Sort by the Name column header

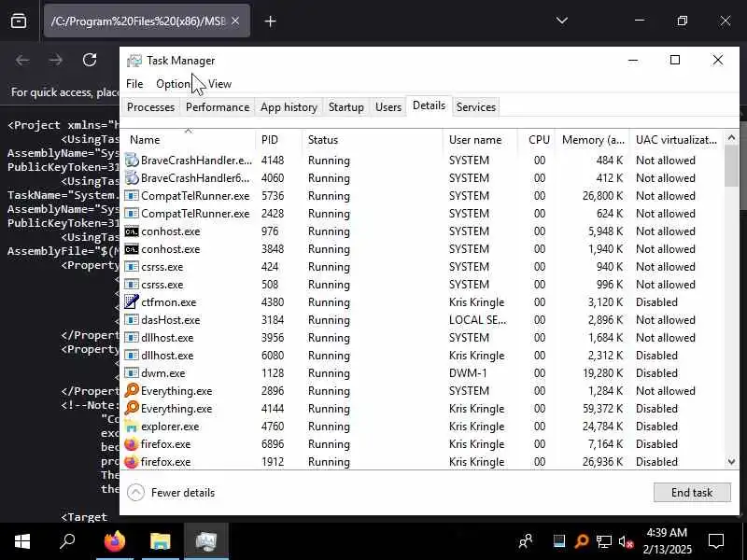(x=189, y=139)
